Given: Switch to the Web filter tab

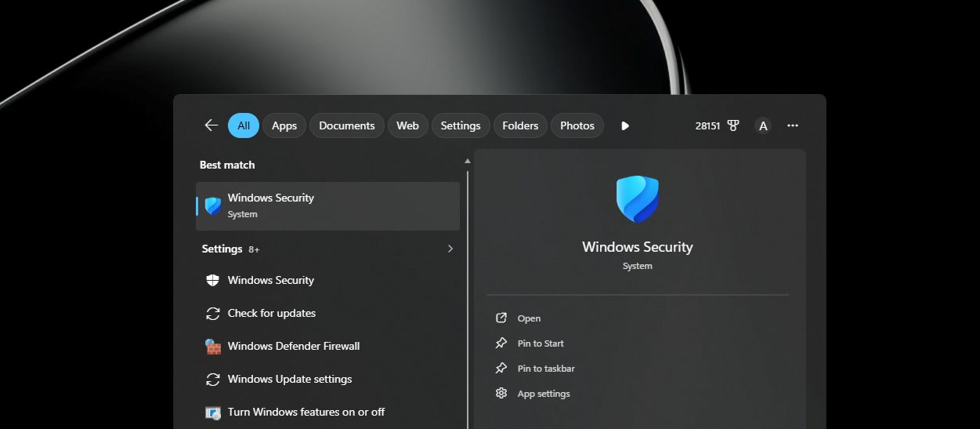Looking at the screenshot, I should 407,125.
